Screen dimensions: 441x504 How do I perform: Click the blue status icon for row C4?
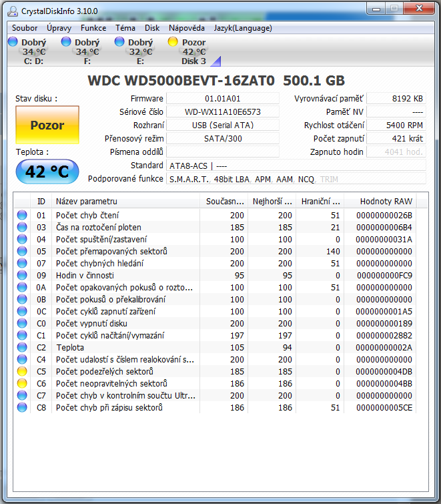click(x=22, y=359)
